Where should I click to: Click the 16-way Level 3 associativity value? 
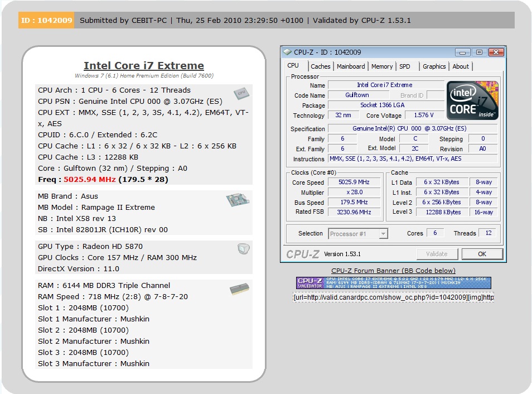point(483,212)
